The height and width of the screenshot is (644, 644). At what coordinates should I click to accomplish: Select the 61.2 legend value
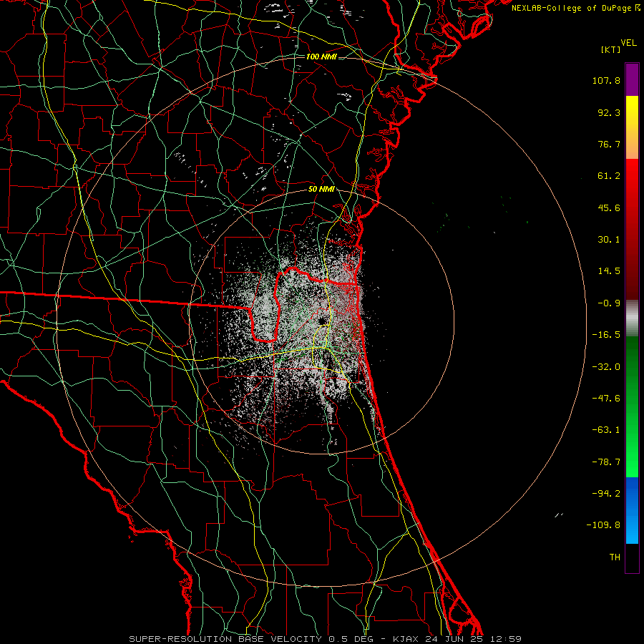pos(609,176)
